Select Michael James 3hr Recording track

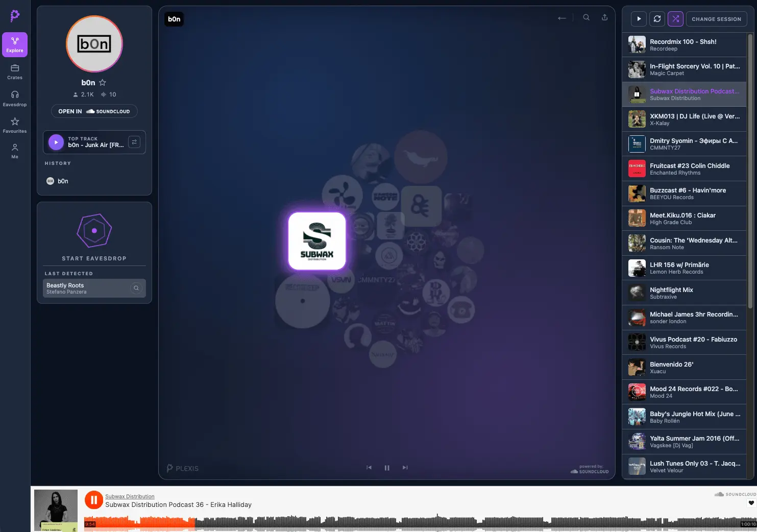tap(684, 318)
